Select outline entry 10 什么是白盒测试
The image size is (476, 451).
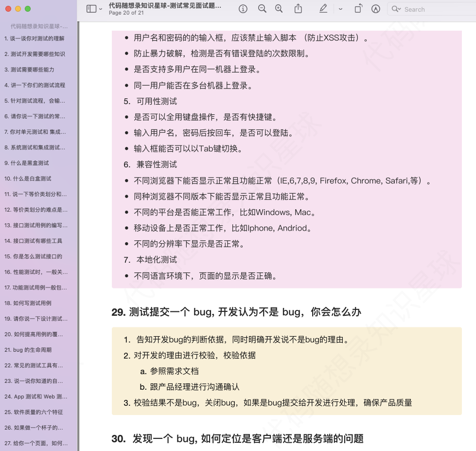[28, 179]
